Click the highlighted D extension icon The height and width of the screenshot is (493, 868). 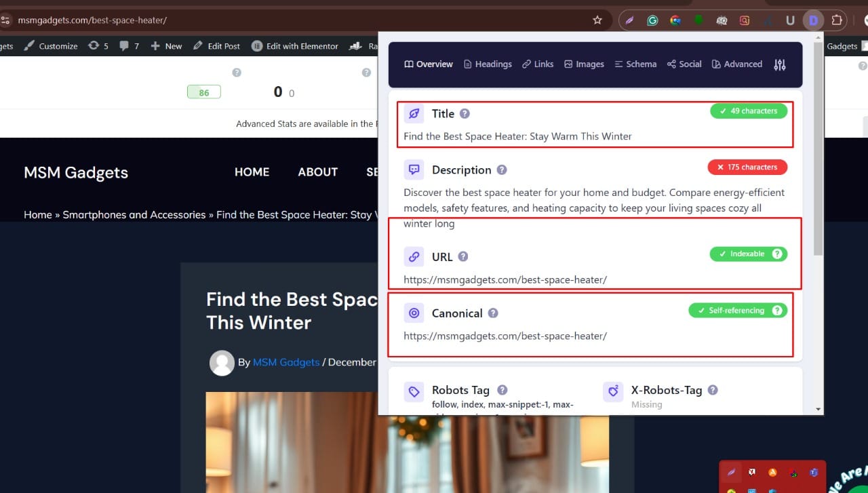click(813, 20)
